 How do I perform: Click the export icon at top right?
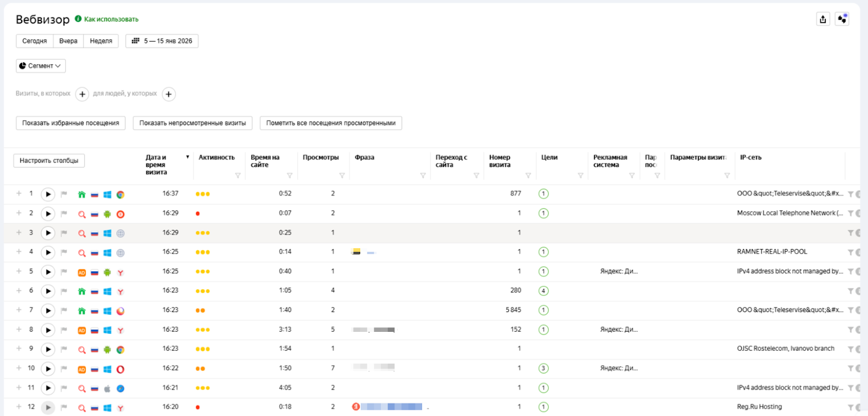(x=823, y=20)
